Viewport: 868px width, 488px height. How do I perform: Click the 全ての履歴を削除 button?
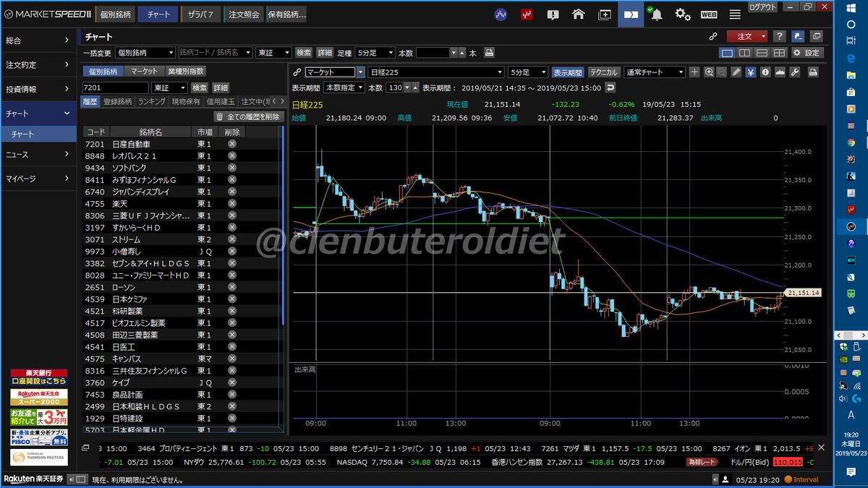[x=247, y=116]
